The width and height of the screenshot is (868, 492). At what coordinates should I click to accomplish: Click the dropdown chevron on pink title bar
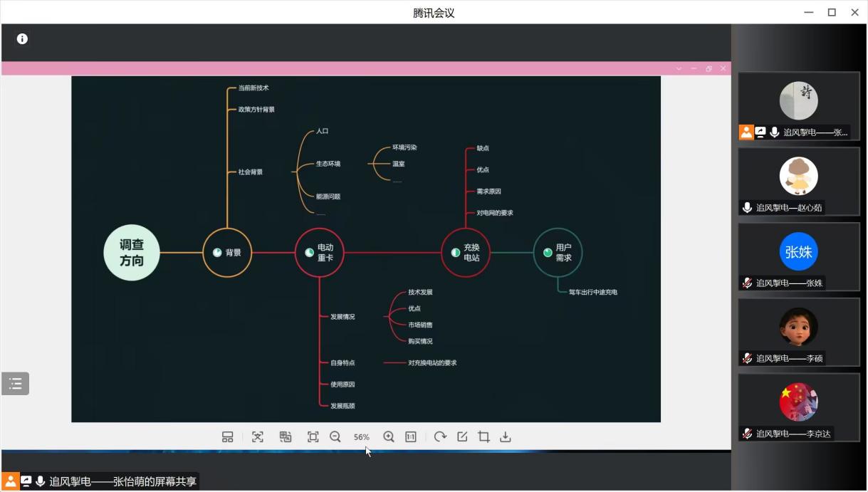click(679, 68)
